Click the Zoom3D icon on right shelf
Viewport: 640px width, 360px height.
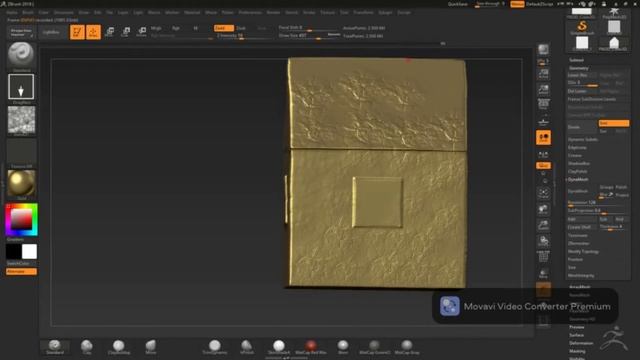tap(543, 224)
